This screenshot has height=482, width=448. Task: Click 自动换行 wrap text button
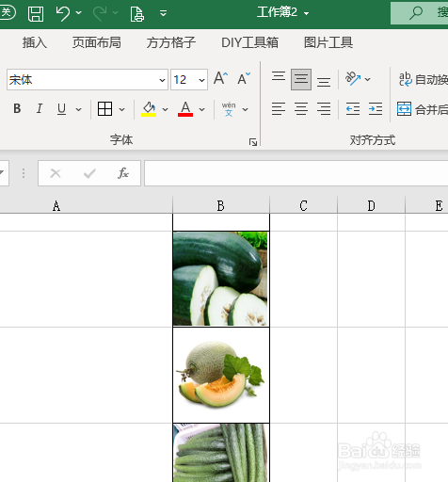tap(423, 79)
